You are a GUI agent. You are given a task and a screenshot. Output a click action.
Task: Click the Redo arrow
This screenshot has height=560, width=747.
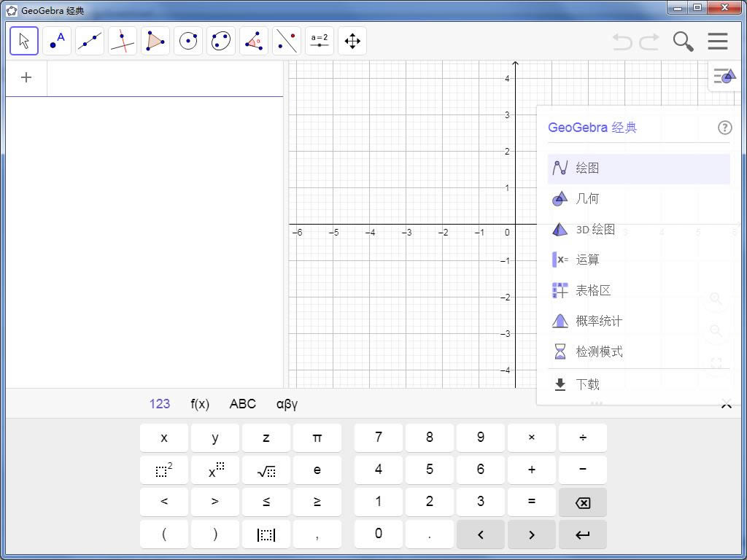coord(649,42)
